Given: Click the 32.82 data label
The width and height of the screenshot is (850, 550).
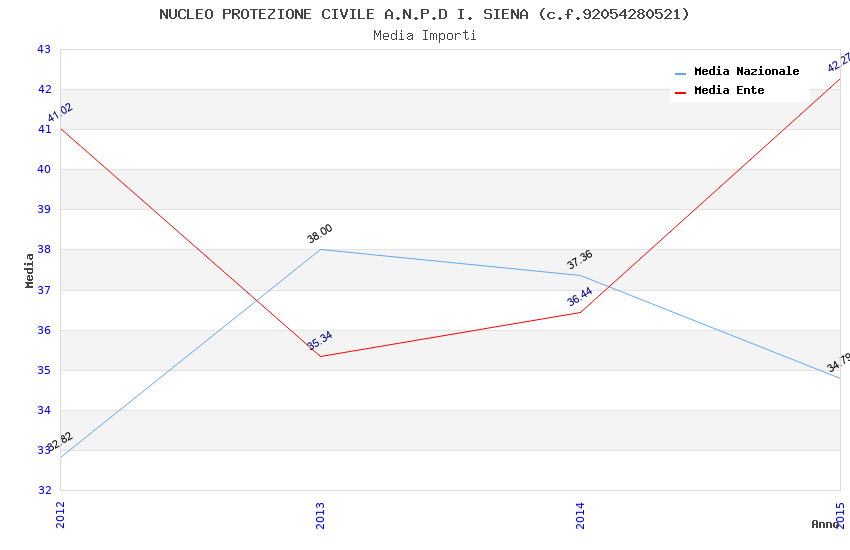Looking at the screenshot, I should tap(60, 442).
